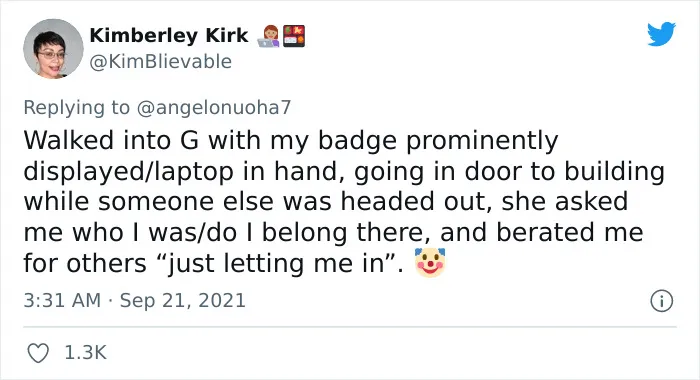Visit the @KimBlievable handle
Viewport: 700px width, 380px height.
[x=161, y=62]
